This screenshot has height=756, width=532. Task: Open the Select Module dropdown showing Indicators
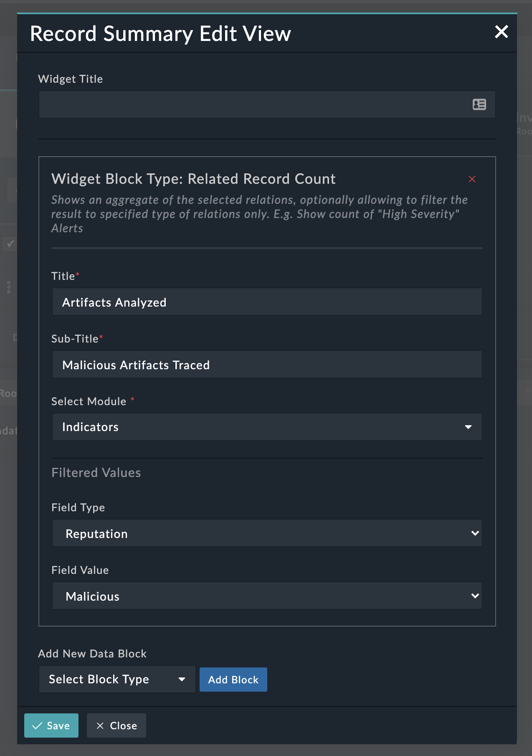(x=267, y=427)
